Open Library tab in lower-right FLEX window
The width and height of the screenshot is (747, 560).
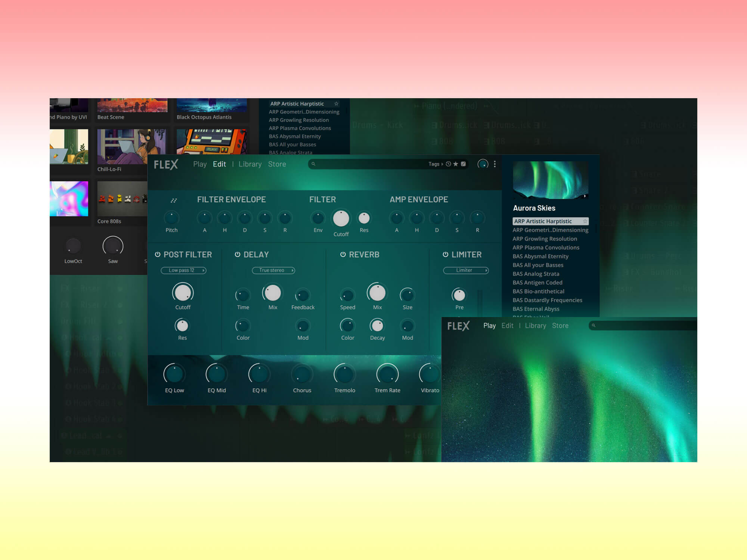point(535,326)
